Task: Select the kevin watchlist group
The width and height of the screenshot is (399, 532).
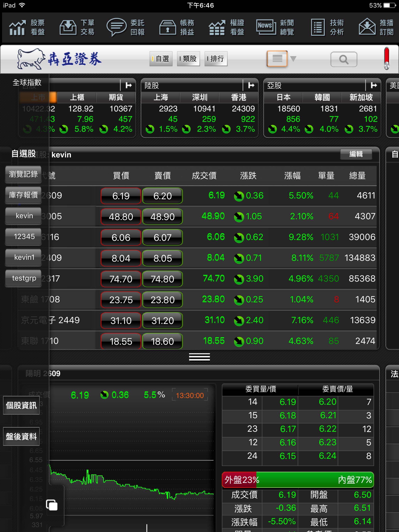Action: tap(23, 216)
